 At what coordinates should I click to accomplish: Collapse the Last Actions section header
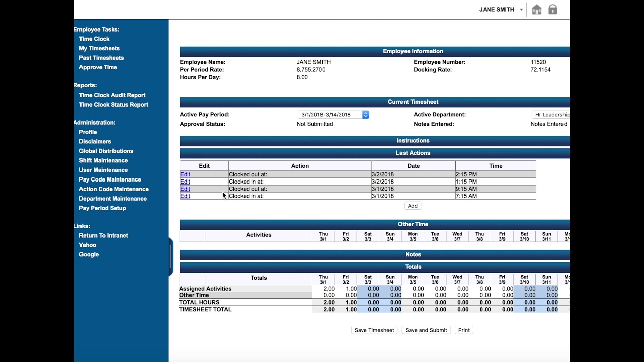pyautogui.click(x=374, y=153)
